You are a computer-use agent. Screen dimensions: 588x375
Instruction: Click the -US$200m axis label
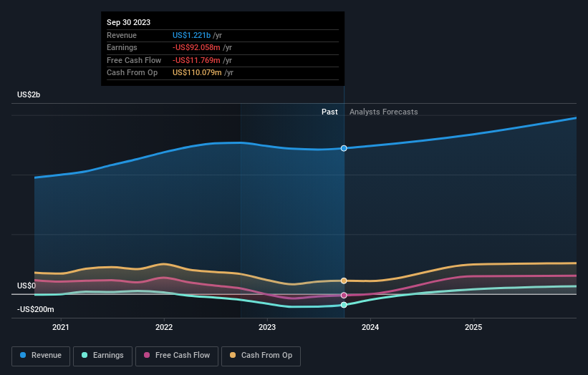coord(36,309)
